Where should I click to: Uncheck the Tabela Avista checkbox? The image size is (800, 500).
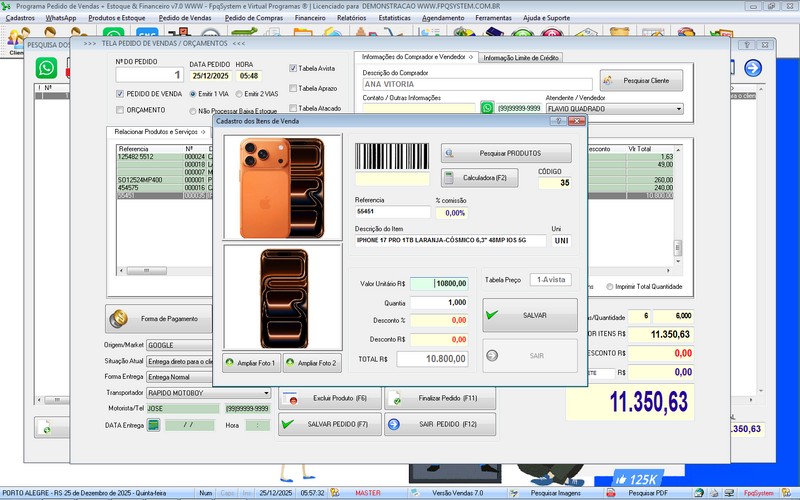293,68
